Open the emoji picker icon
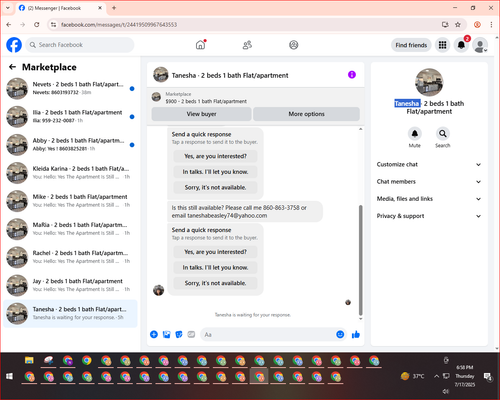The image size is (500, 400). pyautogui.click(x=340, y=334)
